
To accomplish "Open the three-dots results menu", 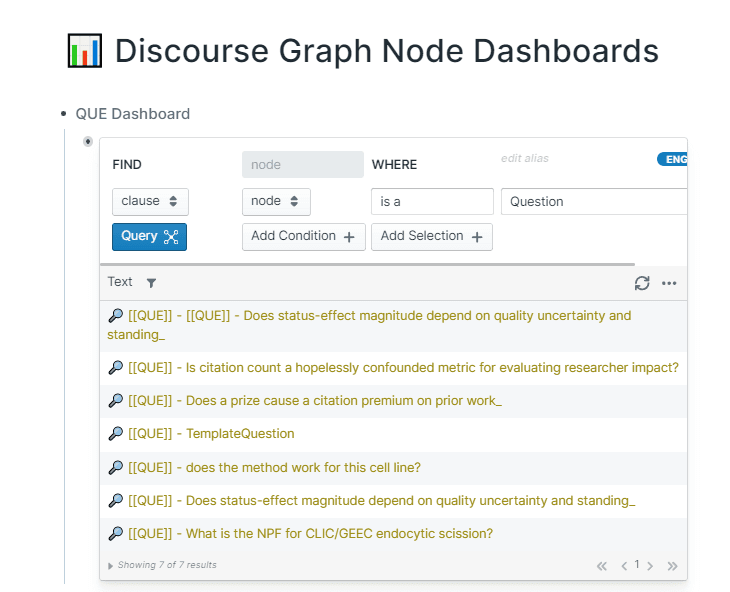I will 669,283.
